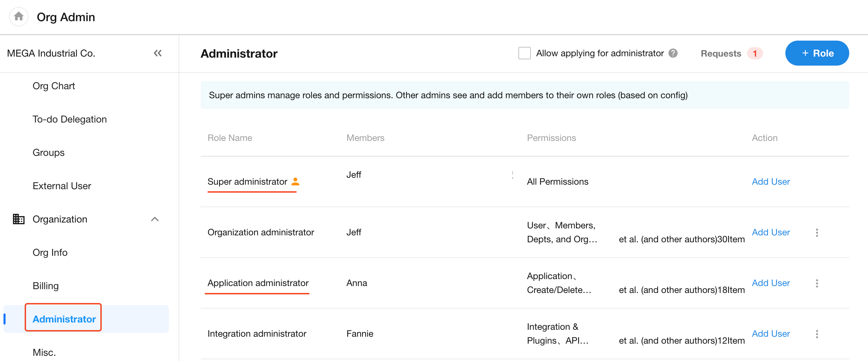The width and height of the screenshot is (868, 361).
Task: Select External User in sidebar
Action: click(x=62, y=186)
